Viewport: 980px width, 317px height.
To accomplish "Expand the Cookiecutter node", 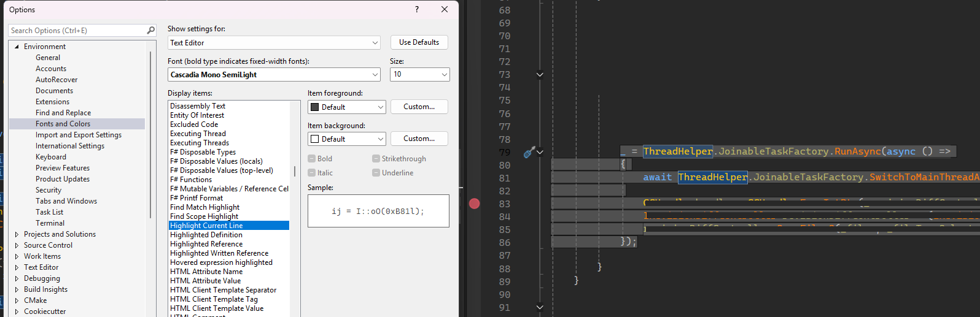I will (x=17, y=311).
